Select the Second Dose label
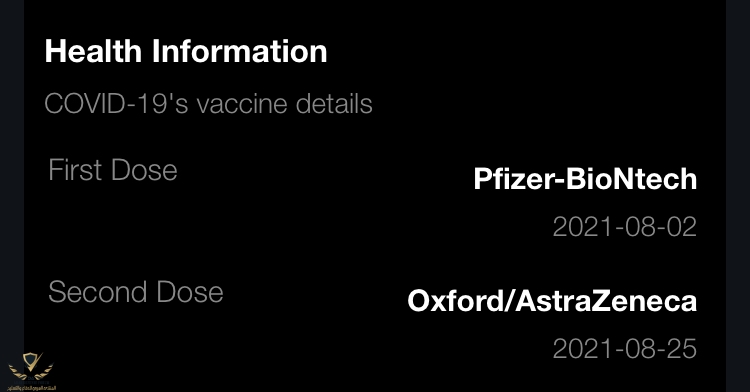 tap(136, 292)
